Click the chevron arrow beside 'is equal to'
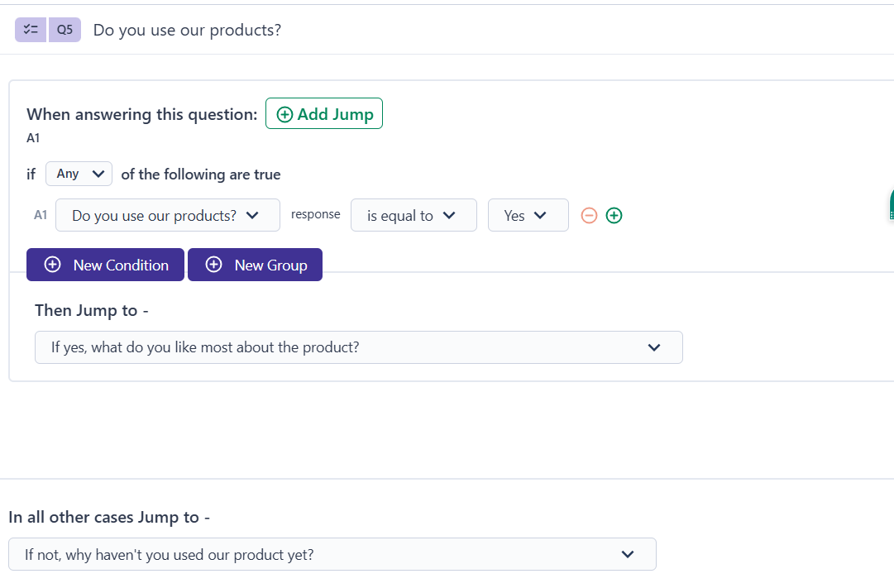This screenshot has height=588, width=894. click(449, 215)
